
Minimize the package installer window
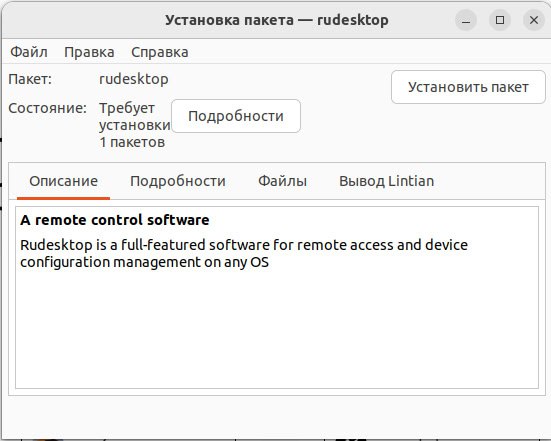pyautogui.click(x=466, y=20)
